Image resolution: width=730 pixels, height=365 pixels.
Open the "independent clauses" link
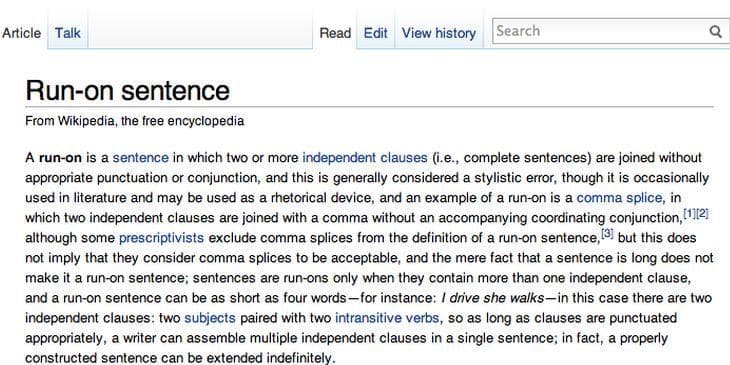(365, 157)
